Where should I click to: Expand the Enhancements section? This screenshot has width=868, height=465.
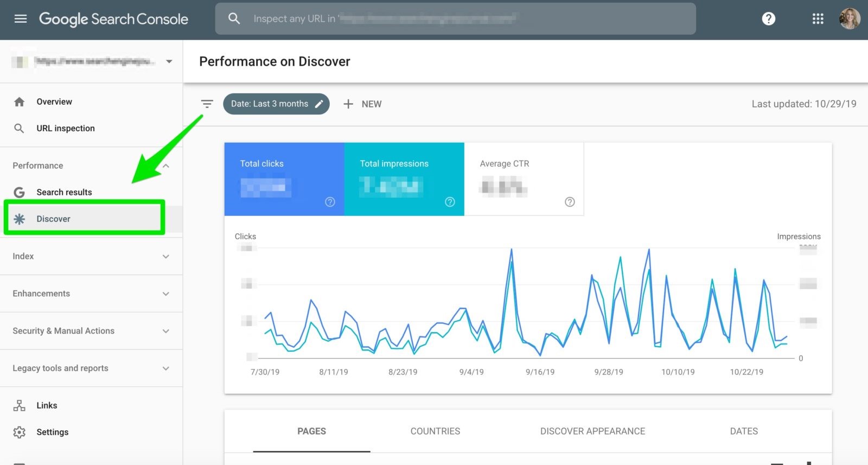(x=165, y=294)
